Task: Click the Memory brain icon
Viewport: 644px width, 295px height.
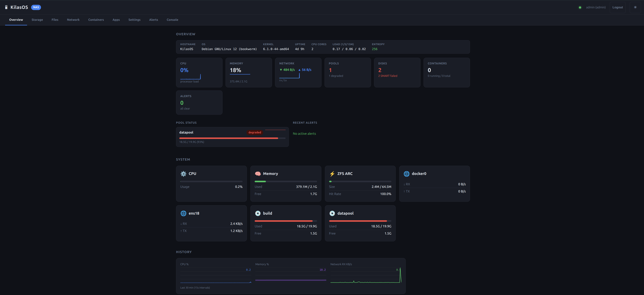Action: point(258,174)
